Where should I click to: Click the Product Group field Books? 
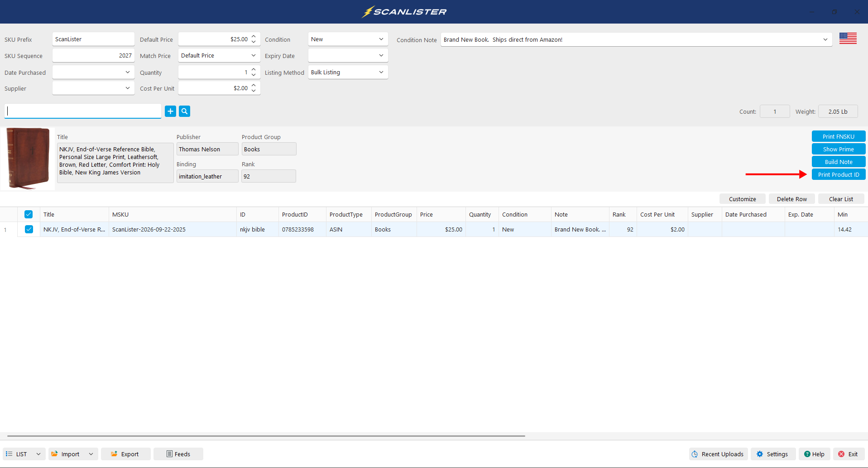269,149
